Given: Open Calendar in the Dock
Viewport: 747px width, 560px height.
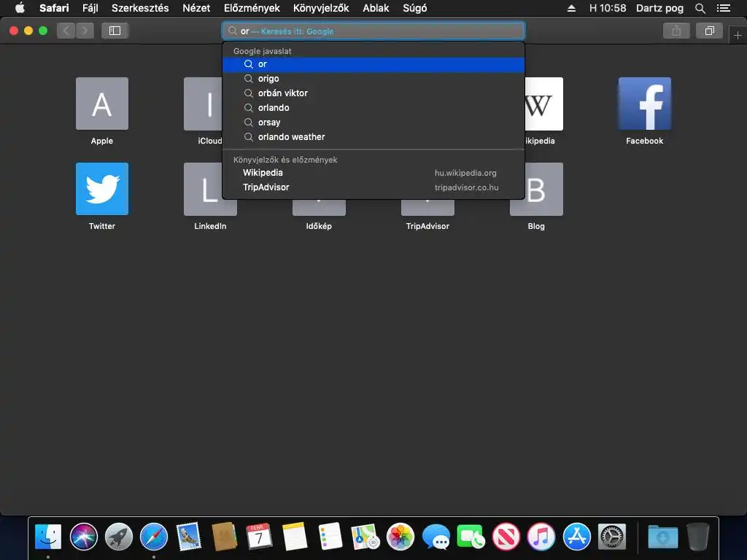Looking at the screenshot, I should tap(260, 537).
